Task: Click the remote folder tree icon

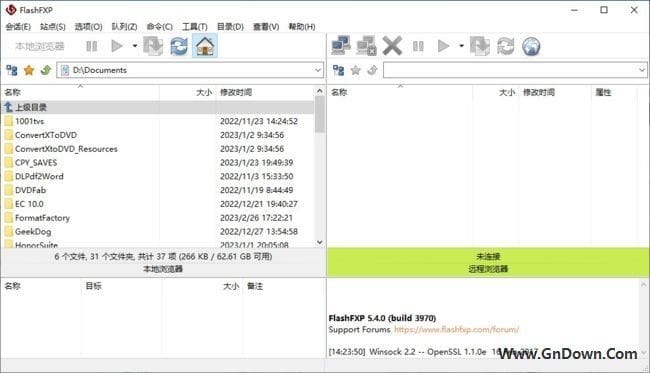Action: click(339, 70)
